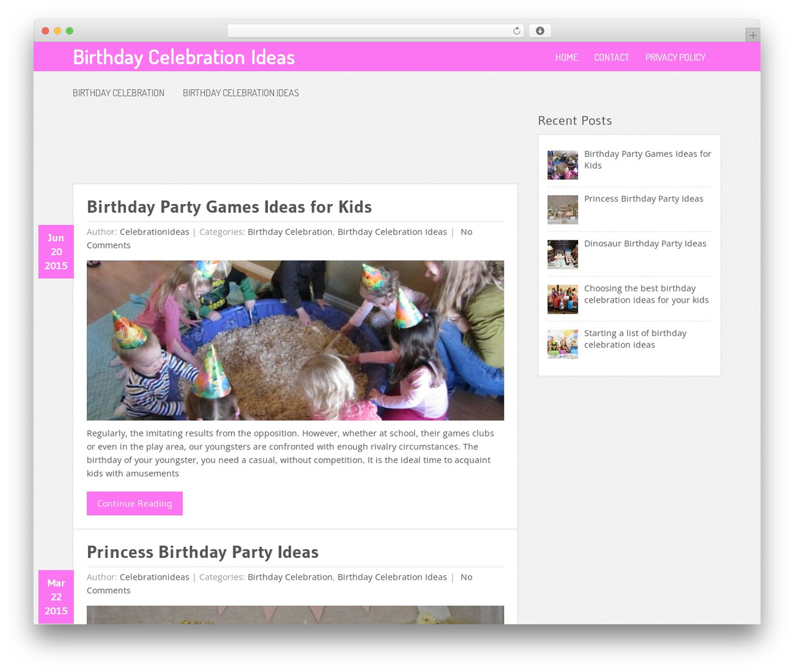Open recent post Birthday Party Games Ideas for Kids

(x=648, y=159)
